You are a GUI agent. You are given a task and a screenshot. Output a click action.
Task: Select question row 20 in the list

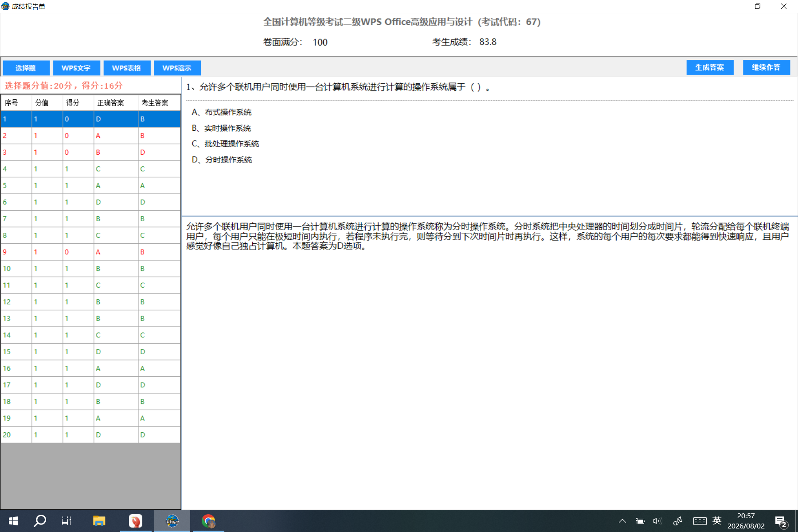pos(90,435)
